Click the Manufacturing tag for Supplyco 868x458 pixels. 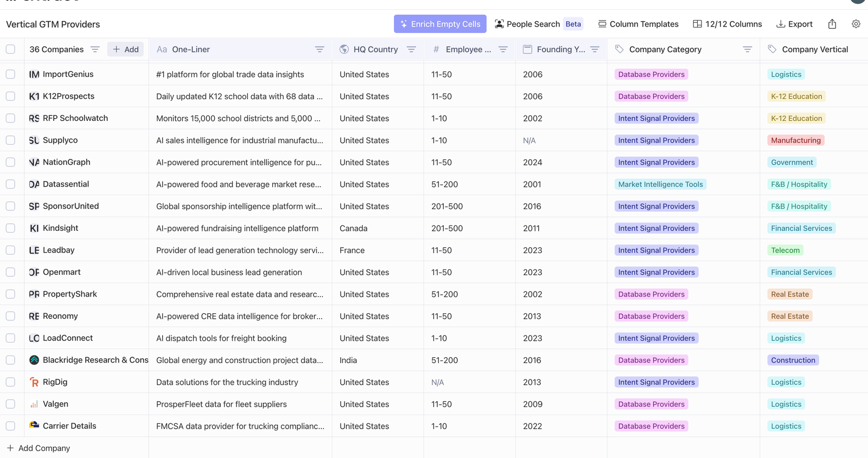click(795, 140)
